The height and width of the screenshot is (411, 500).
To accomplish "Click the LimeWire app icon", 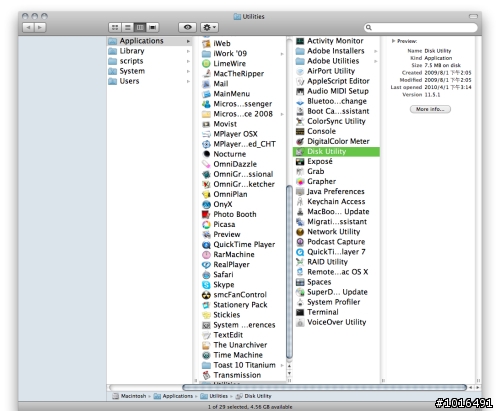I will pyautogui.click(x=206, y=64).
